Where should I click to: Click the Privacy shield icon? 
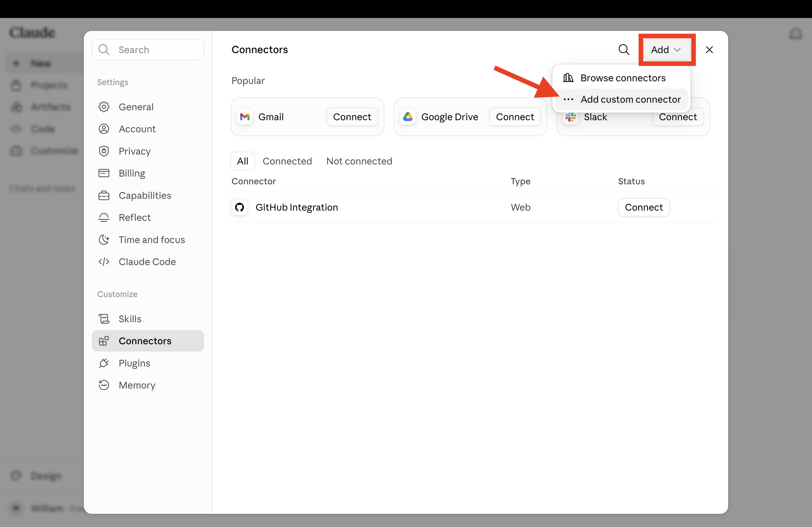(x=104, y=151)
